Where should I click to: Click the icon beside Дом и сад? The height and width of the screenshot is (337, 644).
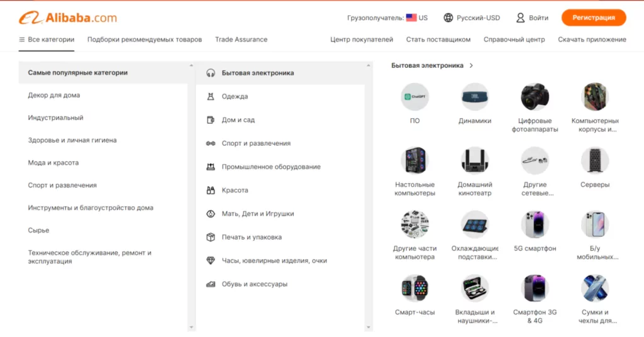211,120
